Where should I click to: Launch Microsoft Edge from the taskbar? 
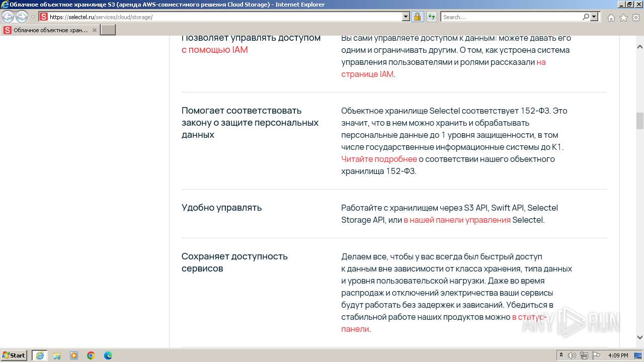pos(108,355)
